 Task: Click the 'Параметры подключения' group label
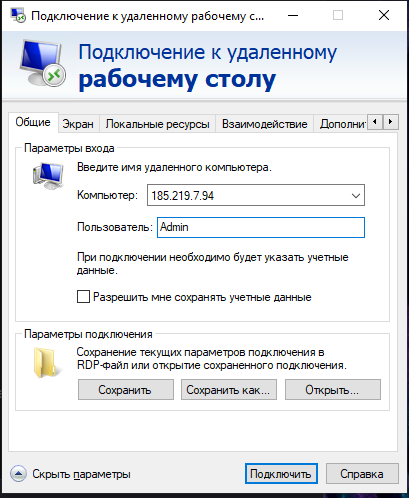coord(88,334)
